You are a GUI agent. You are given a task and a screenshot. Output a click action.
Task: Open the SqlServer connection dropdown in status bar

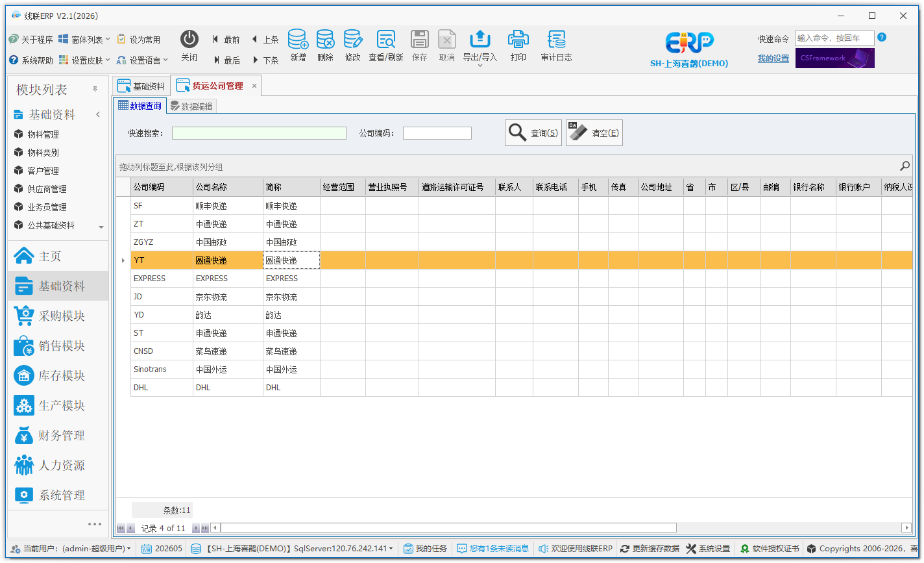(x=292, y=549)
